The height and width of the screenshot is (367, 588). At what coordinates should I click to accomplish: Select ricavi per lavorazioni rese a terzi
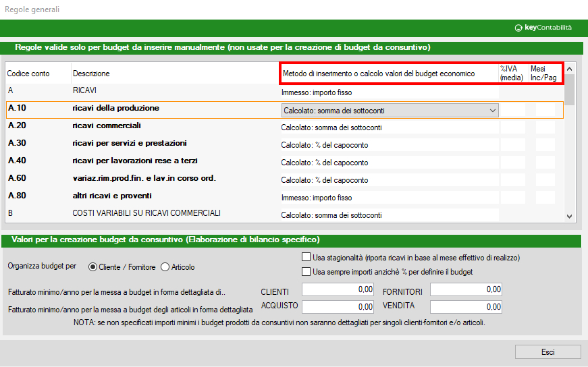(x=135, y=161)
